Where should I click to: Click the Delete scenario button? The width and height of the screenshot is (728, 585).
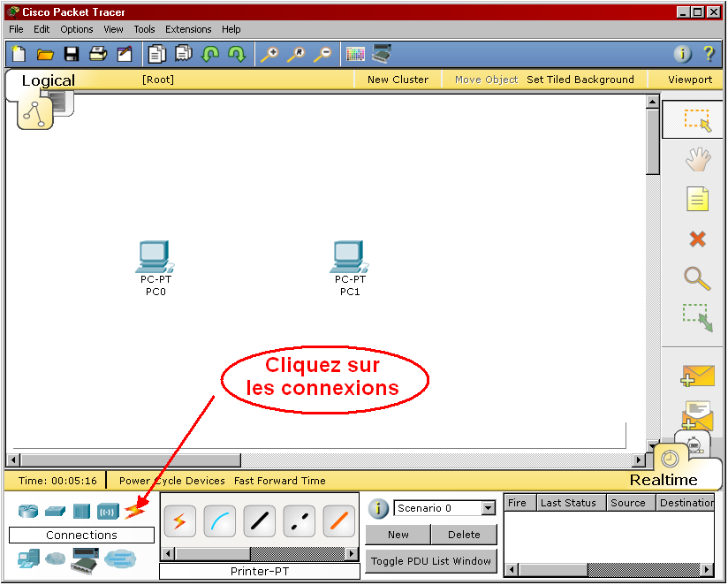[x=464, y=535]
